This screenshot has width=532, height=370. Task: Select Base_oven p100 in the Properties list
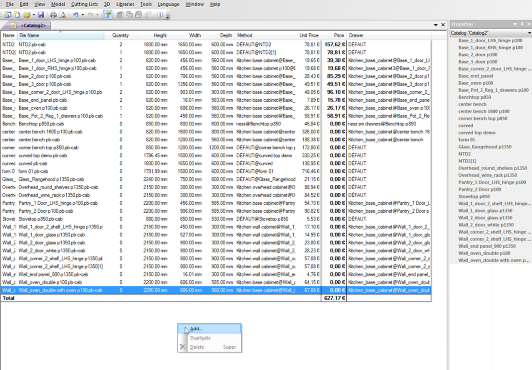click(476, 83)
